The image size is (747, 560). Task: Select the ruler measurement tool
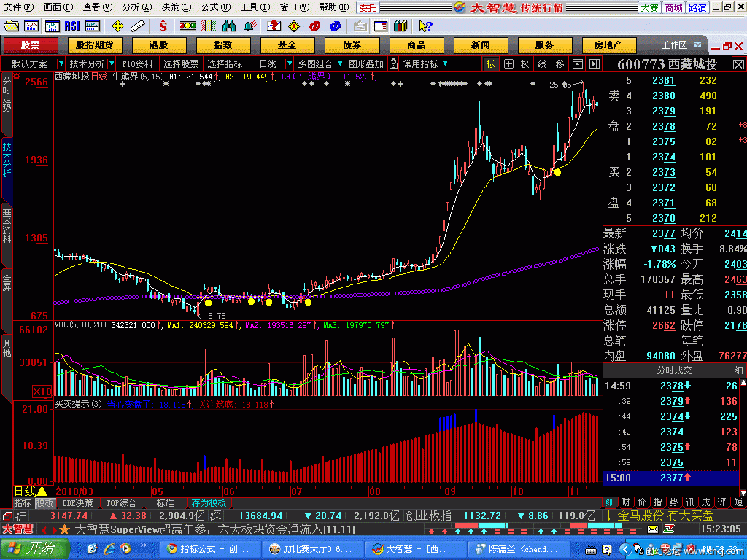[x=138, y=26]
